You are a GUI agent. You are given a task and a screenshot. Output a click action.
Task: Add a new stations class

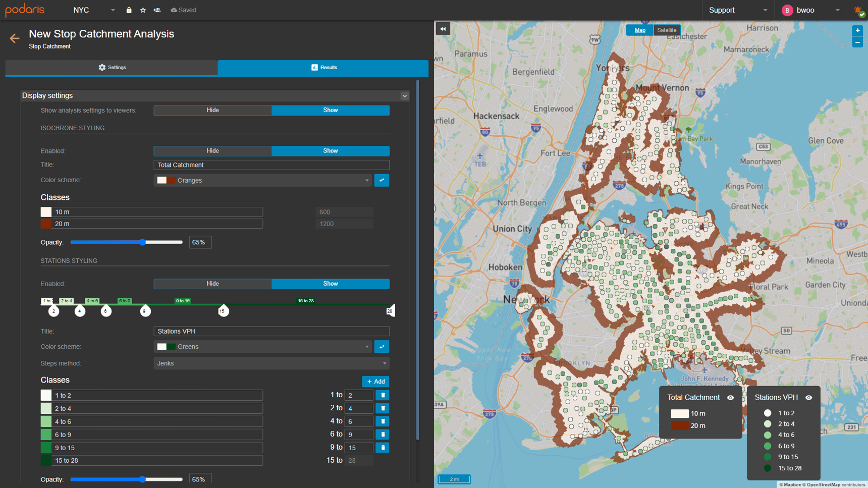pyautogui.click(x=375, y=382)
